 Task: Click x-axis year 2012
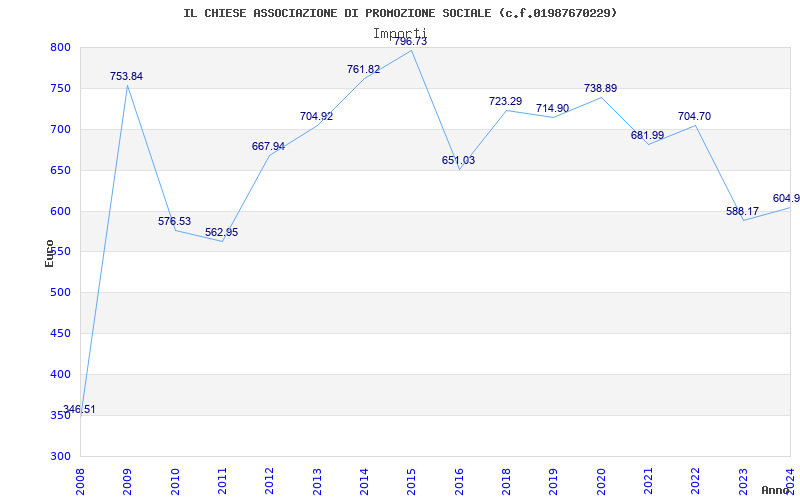[269, 482]
